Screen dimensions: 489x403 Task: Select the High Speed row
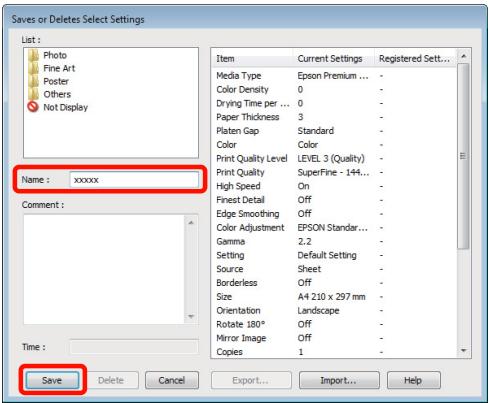point(333,186)
